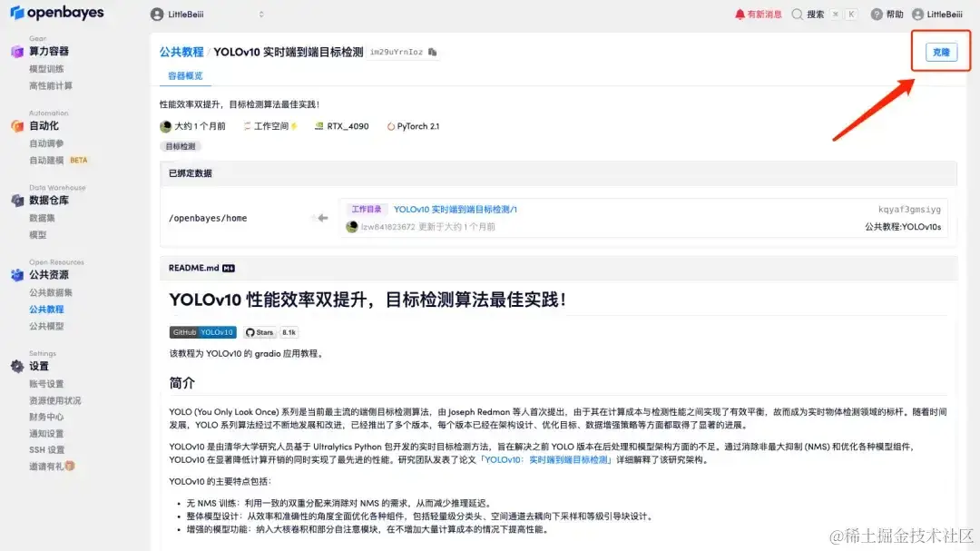Open 高性能计算 in the sidebar

click(51, 85)
